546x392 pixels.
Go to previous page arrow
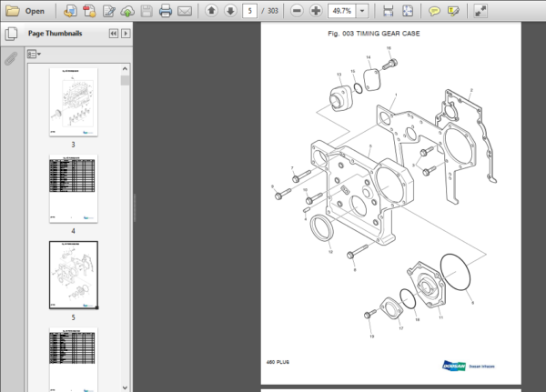coord(211,11)
